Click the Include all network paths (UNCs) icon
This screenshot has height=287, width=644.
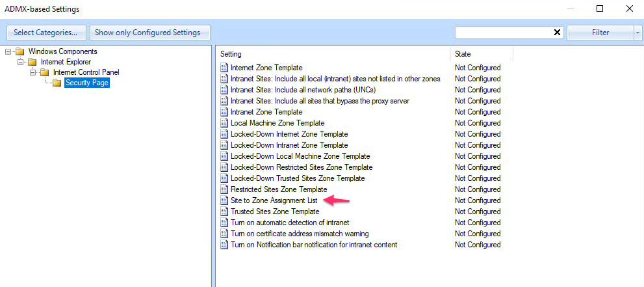coord(224,90)
